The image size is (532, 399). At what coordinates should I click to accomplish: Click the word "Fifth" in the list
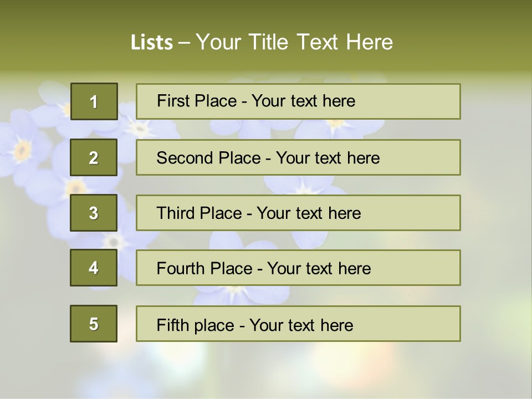point(172,325)
